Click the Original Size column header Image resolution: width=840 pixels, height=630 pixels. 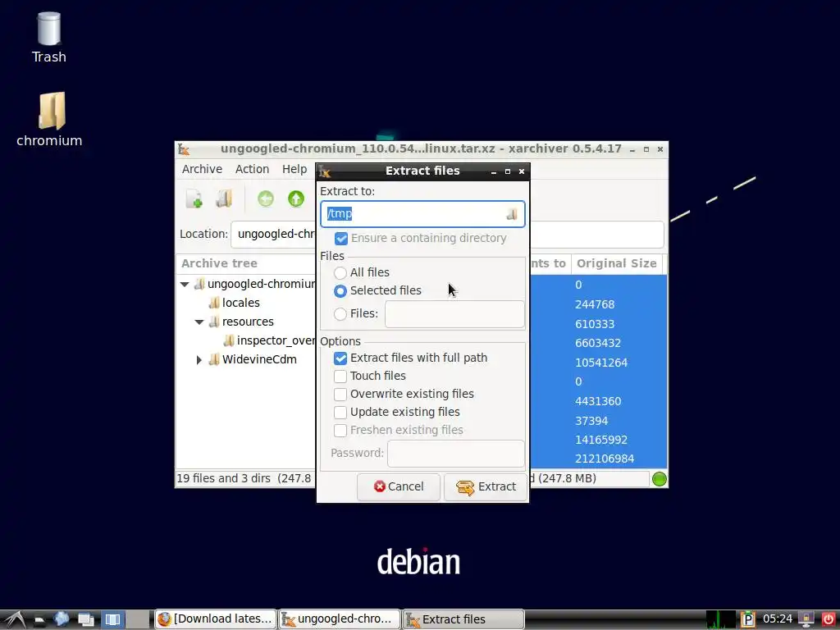(617, 263)
